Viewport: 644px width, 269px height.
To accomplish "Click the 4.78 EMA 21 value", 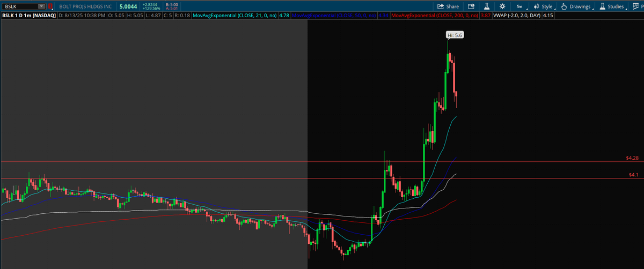I will 283,16.
